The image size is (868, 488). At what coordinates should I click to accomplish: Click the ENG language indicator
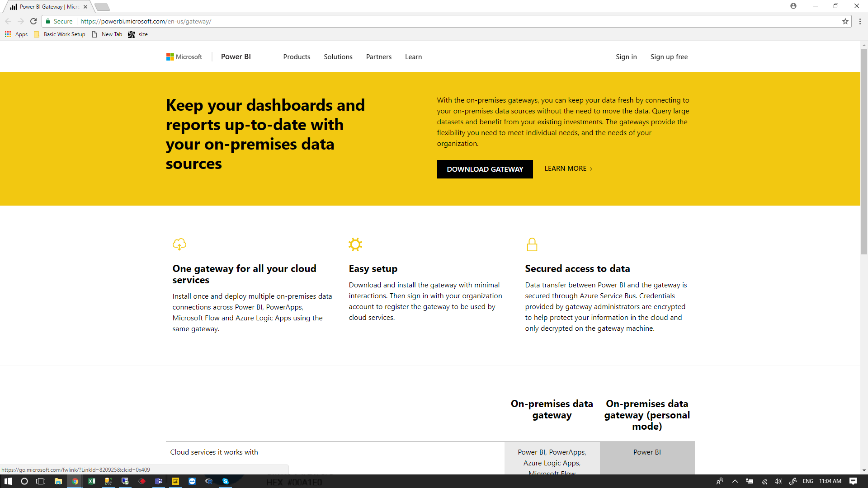[808, 481]
